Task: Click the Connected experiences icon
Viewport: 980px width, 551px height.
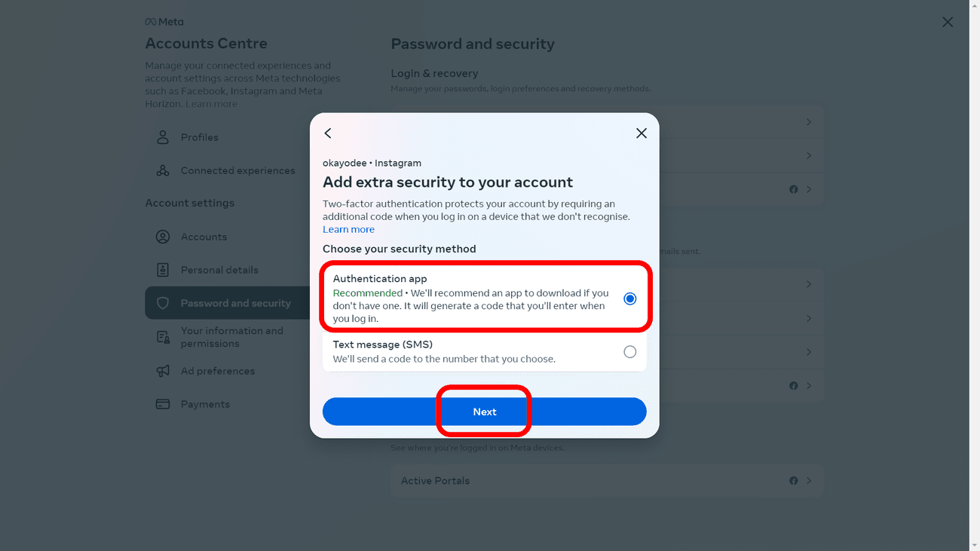Action: tap(163, 170)
